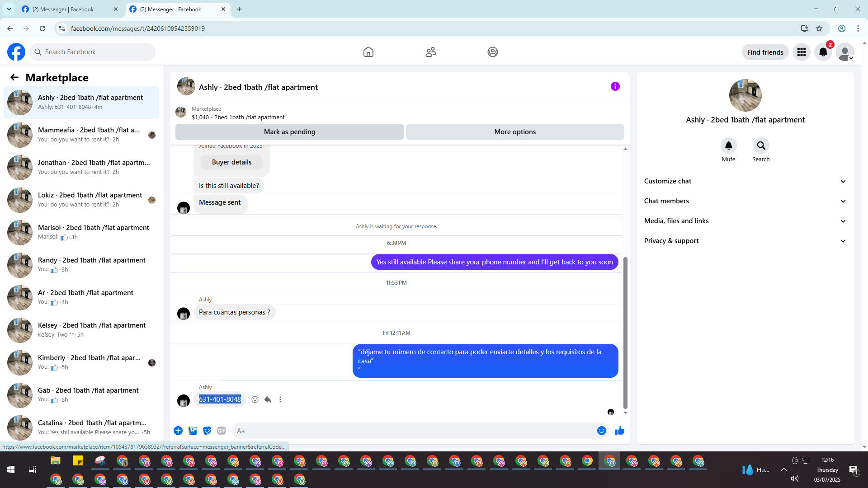The width and height of the screenshot is (868, 488).
Task: Click the GIF picker icon
Action: [x=221, y=431]
